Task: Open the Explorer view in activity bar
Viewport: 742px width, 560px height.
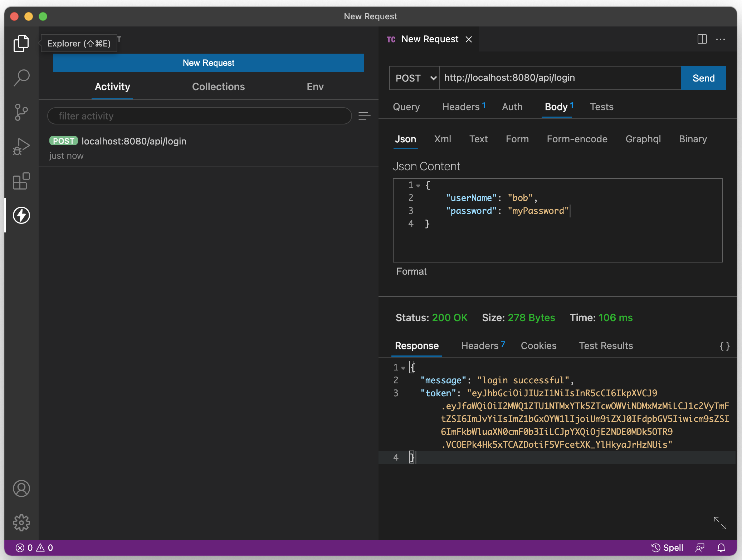Action: 21,43
